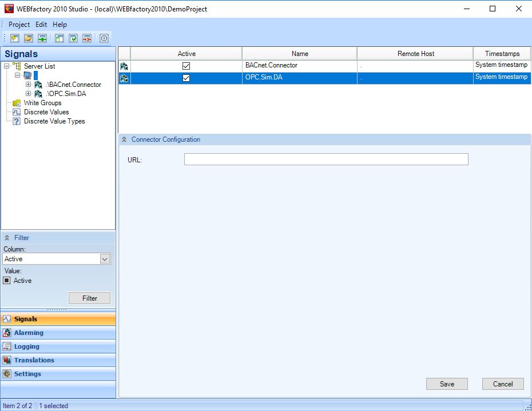The image size is (532, 411).
Task: Click the green arrow import toolbar icon
Action: [42, 38]
